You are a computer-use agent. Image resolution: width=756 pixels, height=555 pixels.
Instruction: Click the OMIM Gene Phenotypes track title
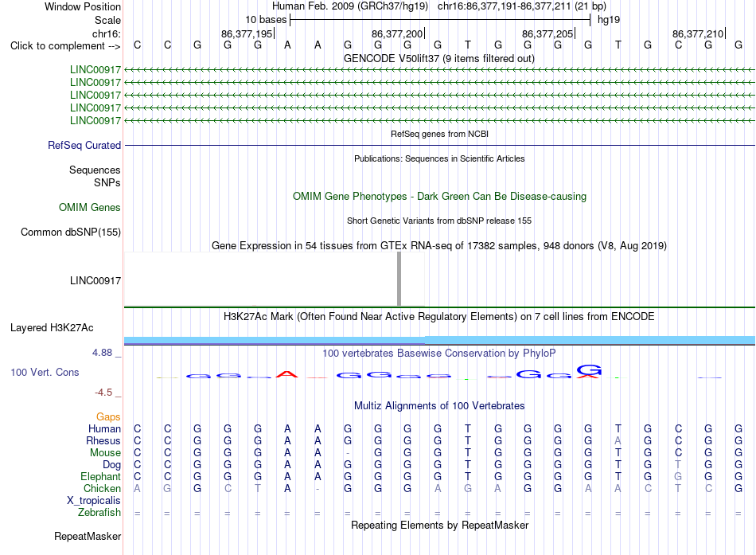pyautogui.click(x=439, y=197)
